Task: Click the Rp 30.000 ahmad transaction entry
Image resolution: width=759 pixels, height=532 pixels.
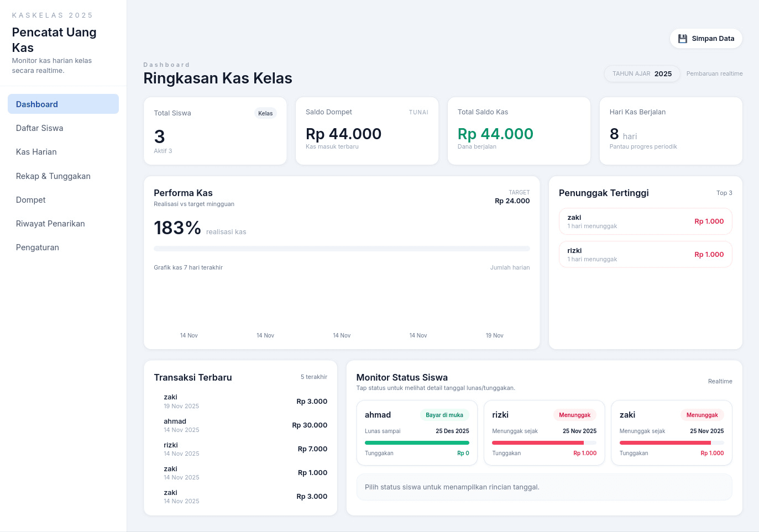Action: (240, 425)
